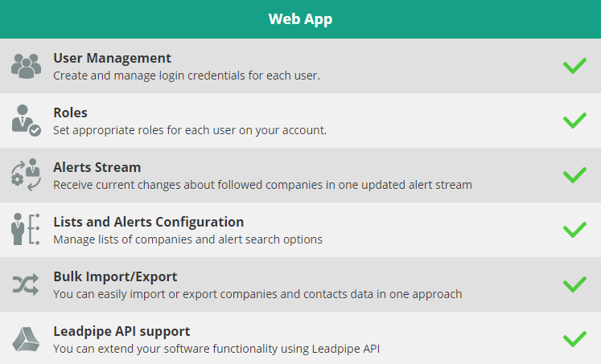Image resolution: width=601 pixels, height=364 pixels.
Task: Click green checkmark for Leadpipe API support
Action: coord(574,339)
